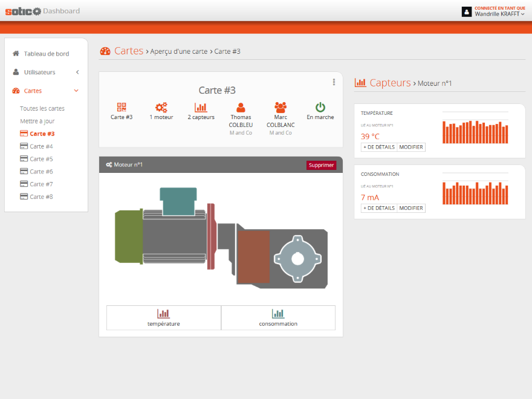The image size is (532, 399).
Task: Open user Thomas COLBLEU icon
Action: click(241, 107)
